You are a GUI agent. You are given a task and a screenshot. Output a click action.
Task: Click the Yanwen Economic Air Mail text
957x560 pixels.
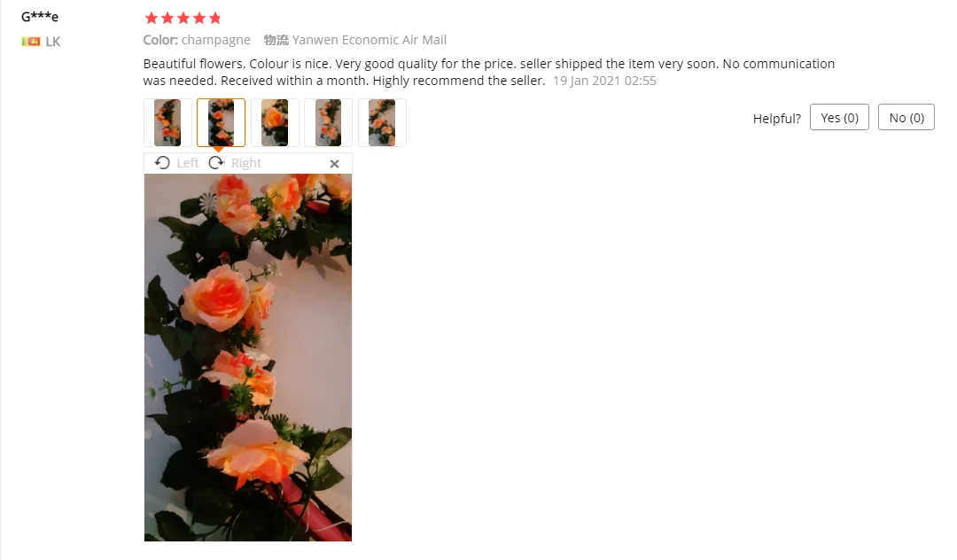[370, 40]
